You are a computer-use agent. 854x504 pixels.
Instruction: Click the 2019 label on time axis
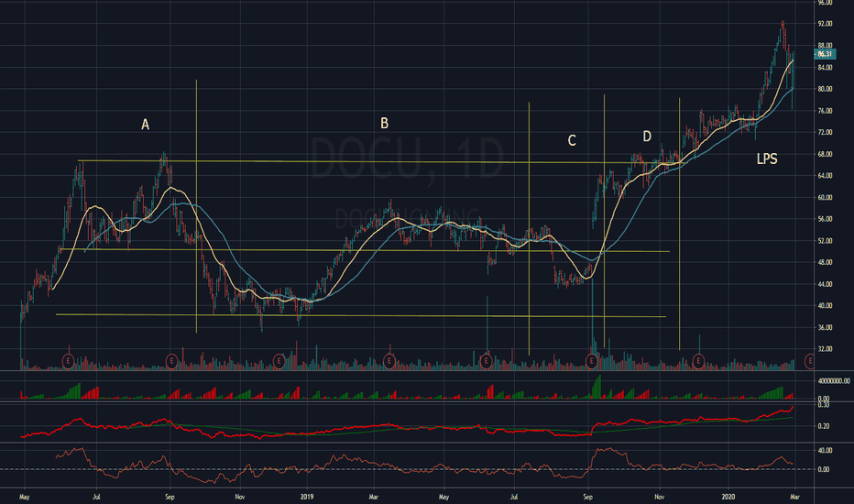click(307, 497)
